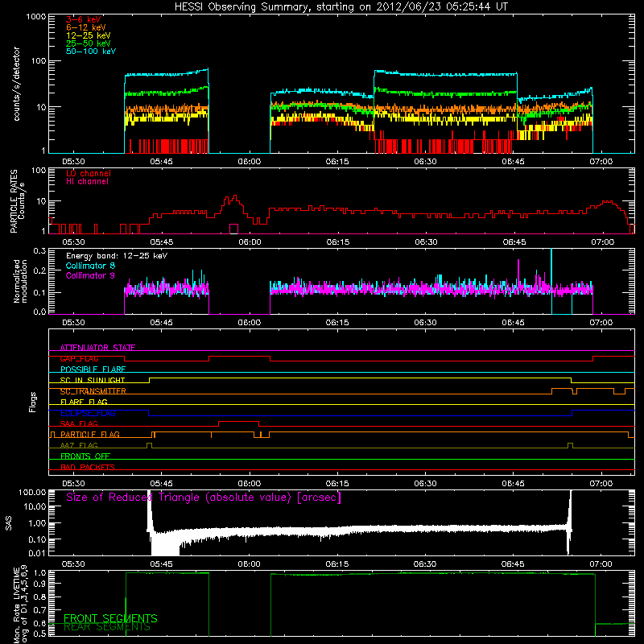Click 06:30 under the particle rates panel
Viewport: 644px width, 644px height.
pyautogui.click(x=427, y=242)
